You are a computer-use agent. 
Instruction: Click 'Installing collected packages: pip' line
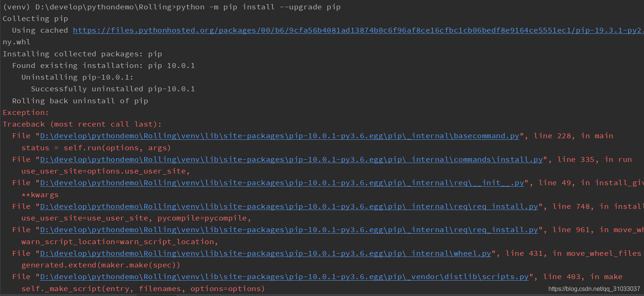[x=82, y=54]
